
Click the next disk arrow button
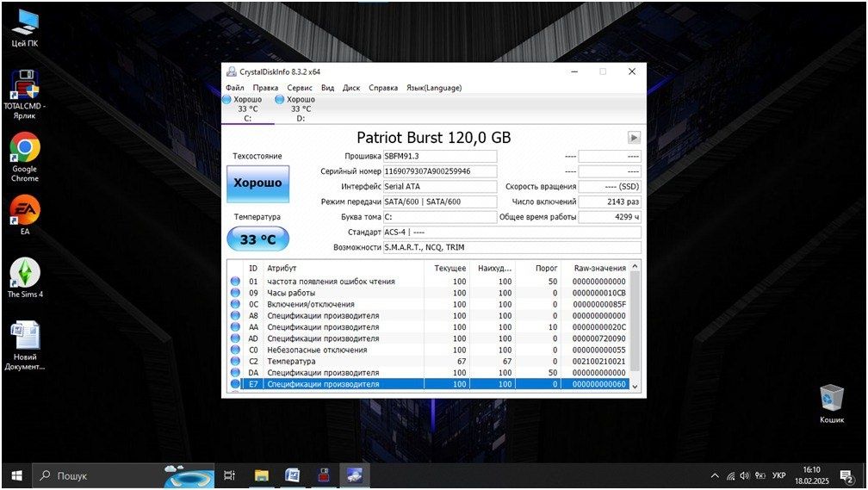coord(634,137)
